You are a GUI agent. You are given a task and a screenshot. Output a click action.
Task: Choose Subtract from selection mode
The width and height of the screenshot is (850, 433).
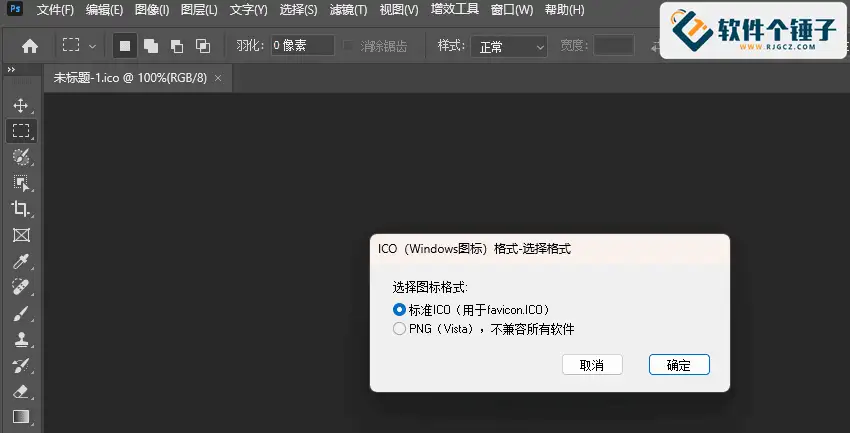coord(177,46)
